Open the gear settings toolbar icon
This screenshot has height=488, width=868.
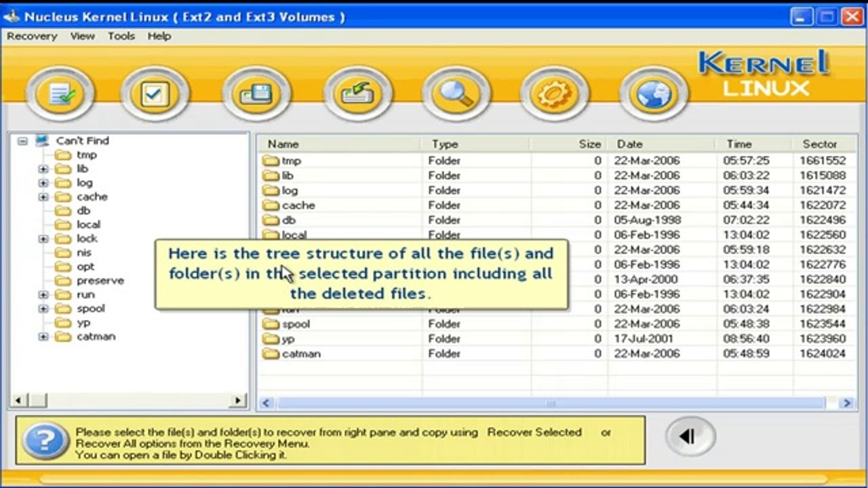555,94
